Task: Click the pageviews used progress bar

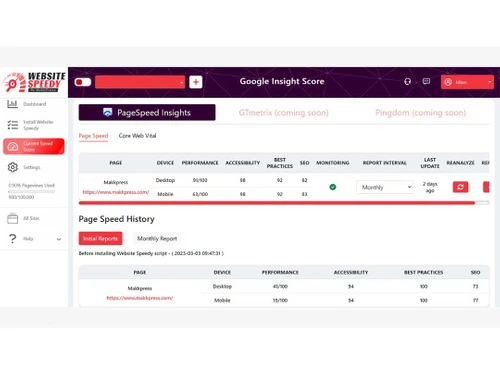Action: point(31,192)
